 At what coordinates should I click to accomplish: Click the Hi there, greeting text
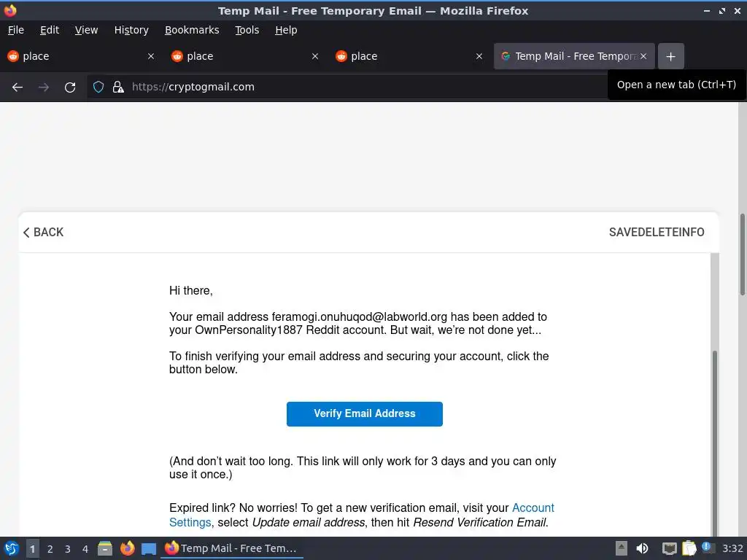click(191, 290)
